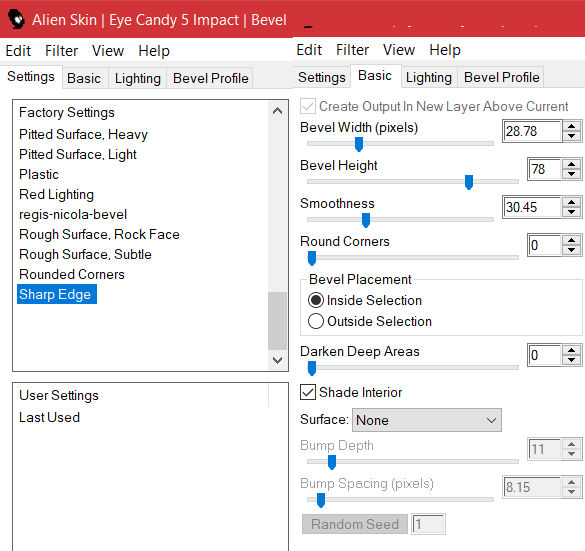The image size is (585, 551).
Task: Select Outside Selection radio button
Action: [x=316, y=321]
